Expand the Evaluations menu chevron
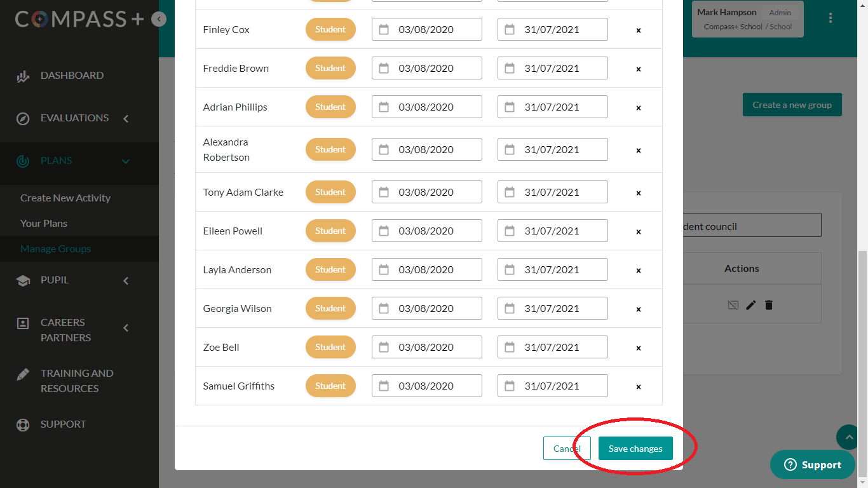 point(126,118)
